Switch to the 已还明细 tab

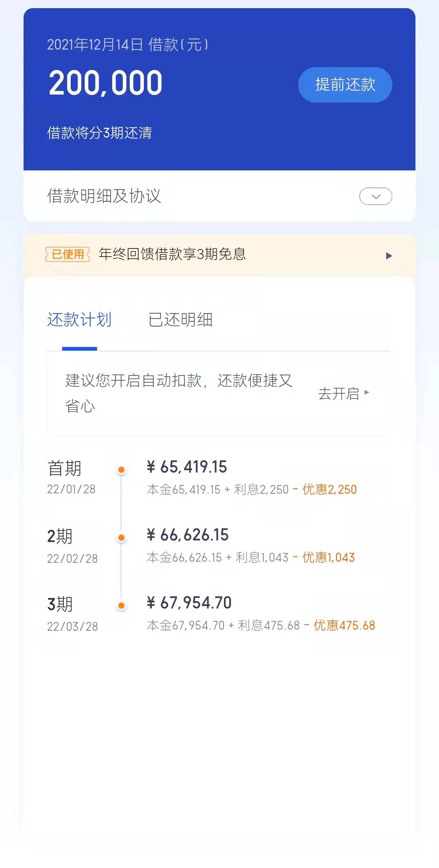click(180, 320)
